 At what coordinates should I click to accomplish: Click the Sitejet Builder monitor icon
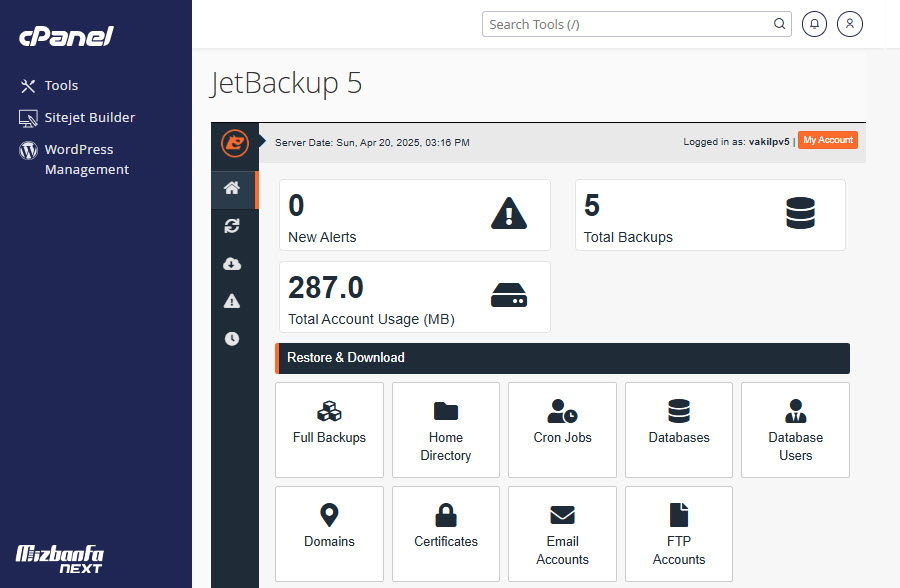28,118
